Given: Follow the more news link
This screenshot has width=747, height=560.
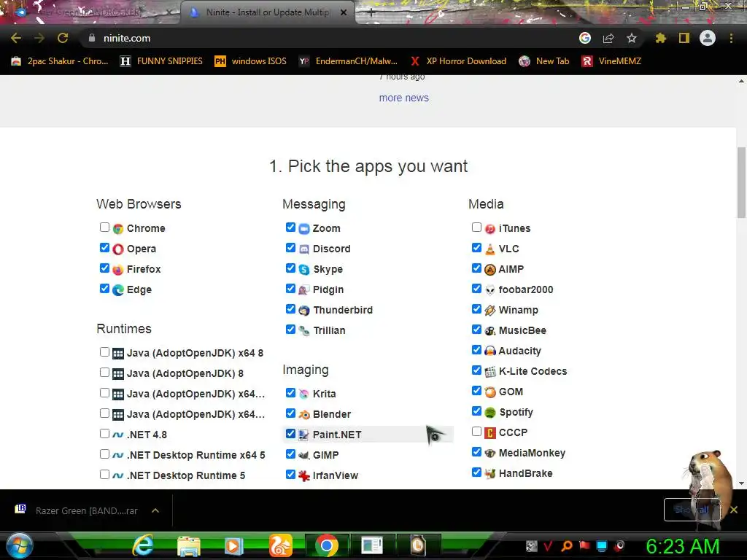Looking at the screenshot, I should 404,98.
